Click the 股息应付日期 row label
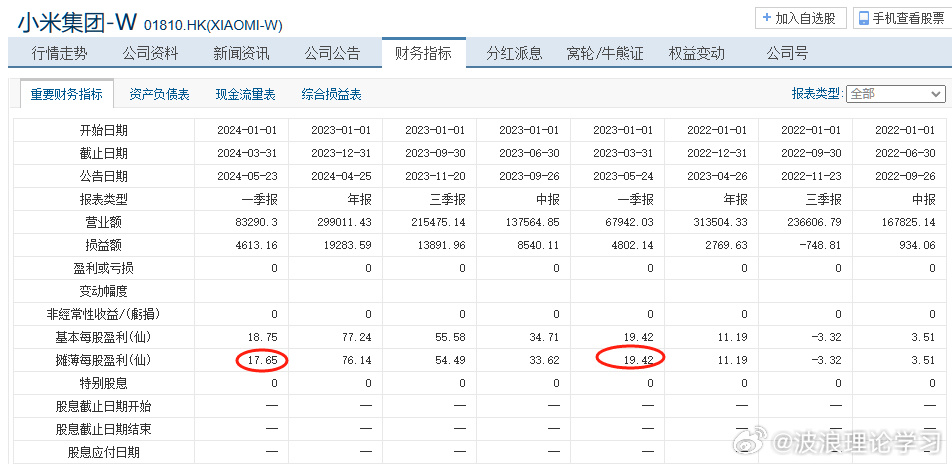Screen dimensions: 952x464 (x=104, y=452)
